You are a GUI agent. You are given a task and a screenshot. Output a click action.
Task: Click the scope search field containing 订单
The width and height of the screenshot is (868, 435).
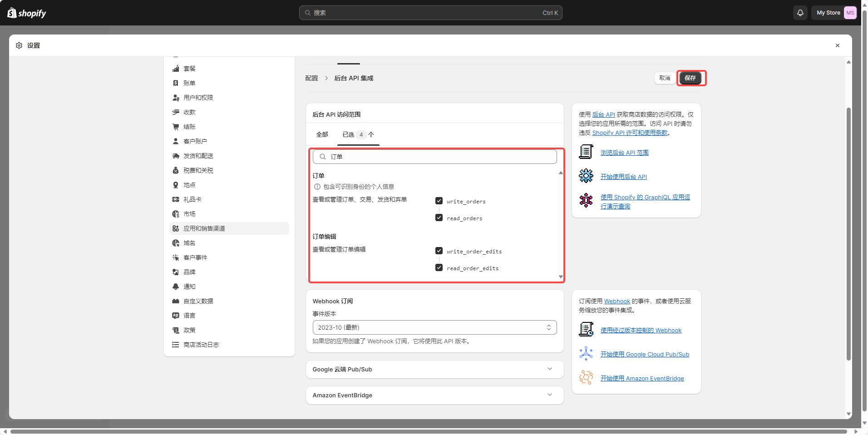[434, 157]
